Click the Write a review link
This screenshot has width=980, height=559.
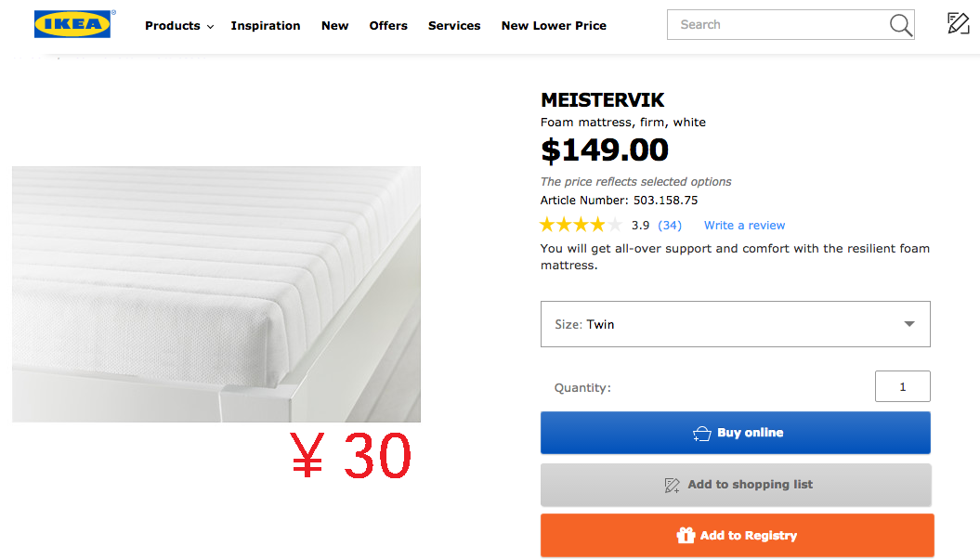[744, 226]
